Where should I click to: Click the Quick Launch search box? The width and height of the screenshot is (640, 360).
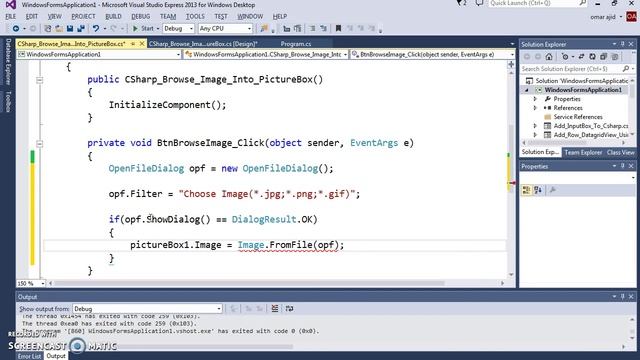tap(538, 3)
